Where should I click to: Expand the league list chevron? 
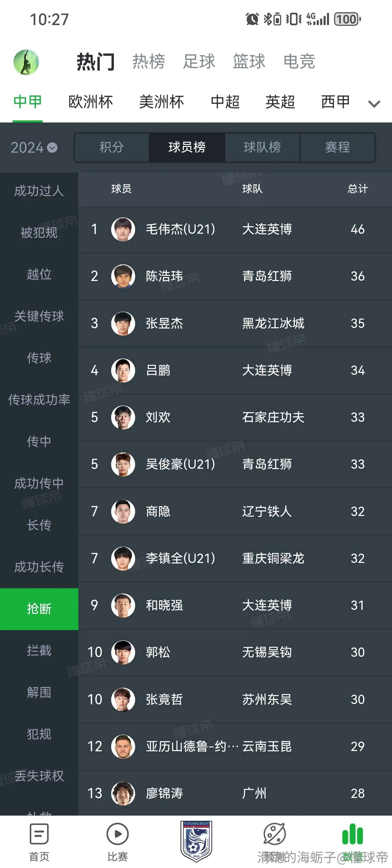(x=374, y=104)
